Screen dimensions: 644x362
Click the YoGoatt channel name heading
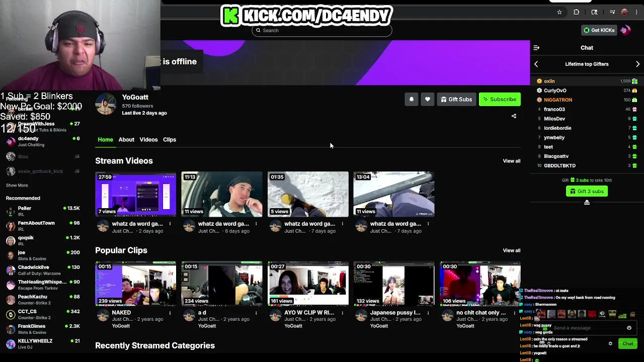pos(135,97)
